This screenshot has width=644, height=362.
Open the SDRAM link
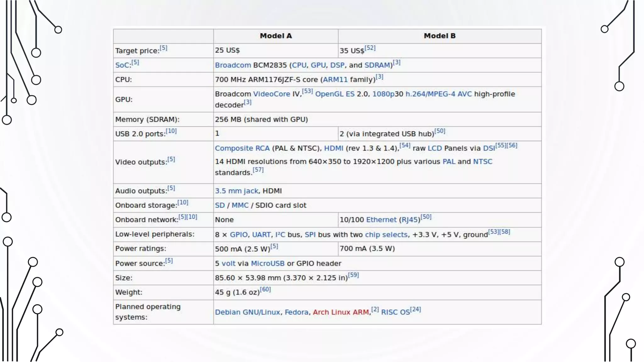coord(377,65)
